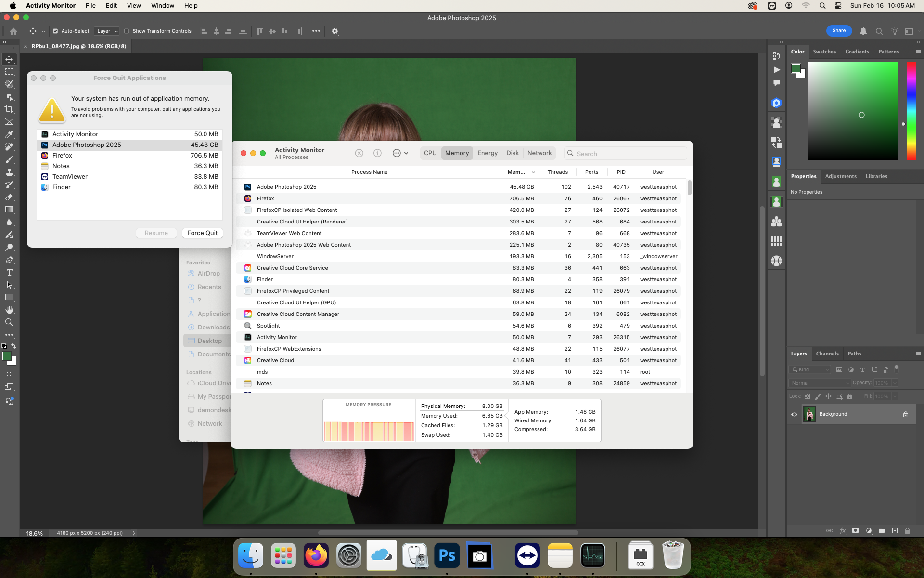924x578 pixels.
Task: Open Photoshop options bar settings gear
Action: 335,31
